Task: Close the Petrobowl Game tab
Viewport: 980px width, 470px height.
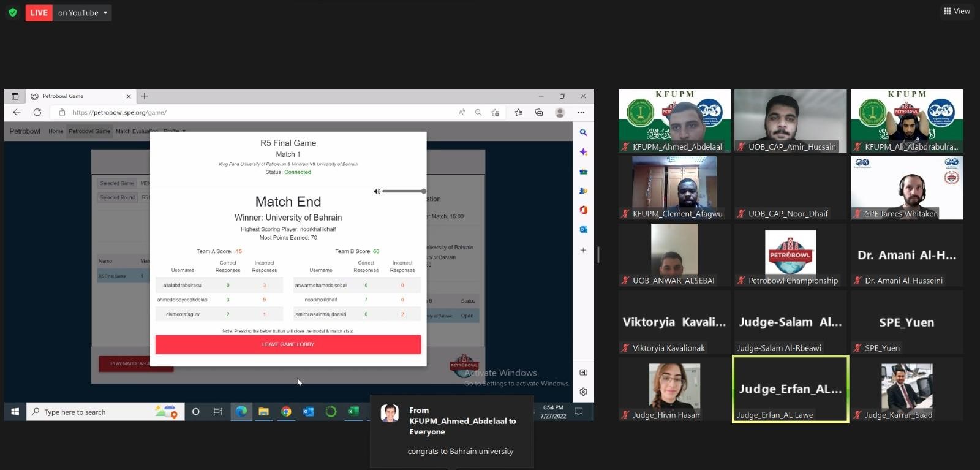Action: pyautogui.click(x=129, y=96)
